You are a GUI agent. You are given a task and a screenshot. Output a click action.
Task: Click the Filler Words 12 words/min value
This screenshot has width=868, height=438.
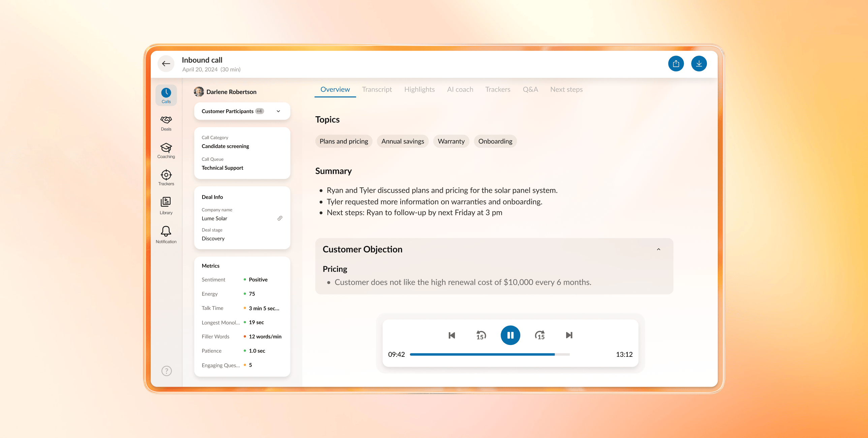265,337
